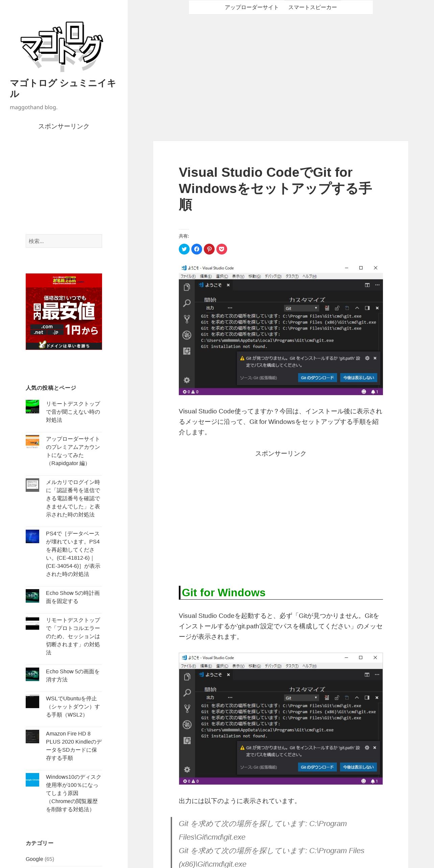Viewport: 434px width, 868px height.
Task: Open Echo Show 5の時計画面を固定する post
Action: (x=73, y=597)
